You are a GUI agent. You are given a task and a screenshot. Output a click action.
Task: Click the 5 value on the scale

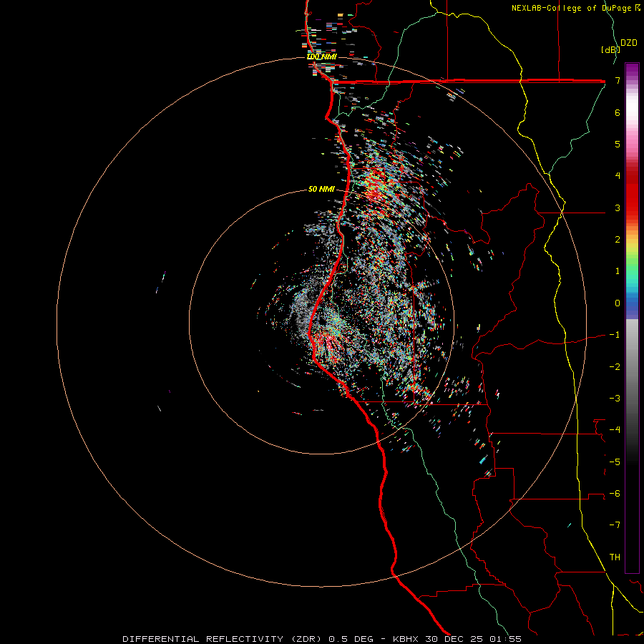pos(618,144)
